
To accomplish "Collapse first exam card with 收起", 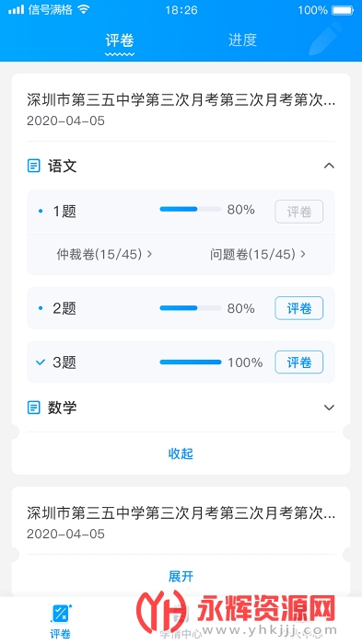I will coord(181,454).
